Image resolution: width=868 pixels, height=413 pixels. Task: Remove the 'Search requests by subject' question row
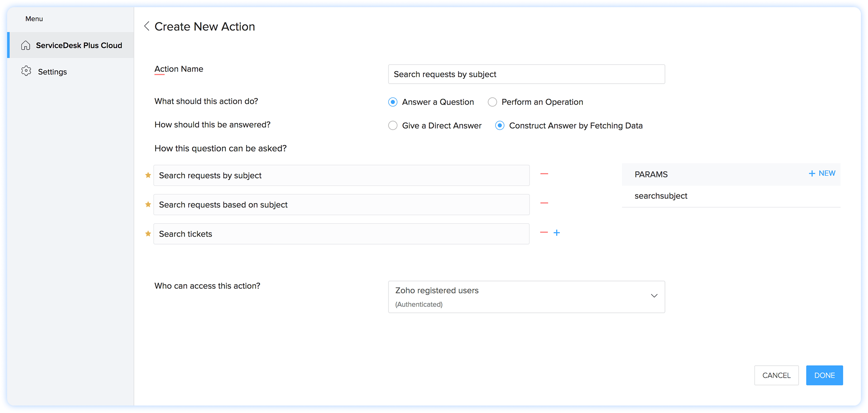pos(544,174)
